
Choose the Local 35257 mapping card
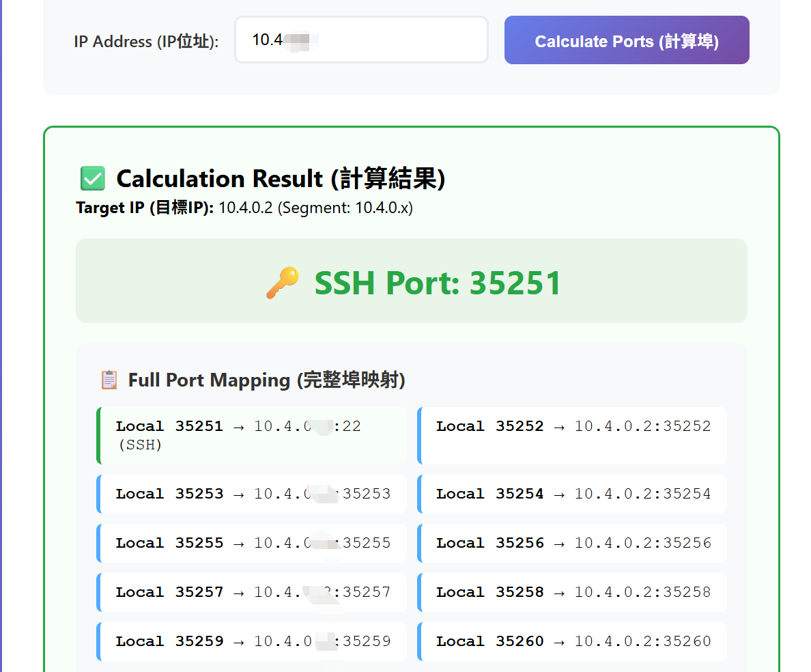tap(252, 592)
